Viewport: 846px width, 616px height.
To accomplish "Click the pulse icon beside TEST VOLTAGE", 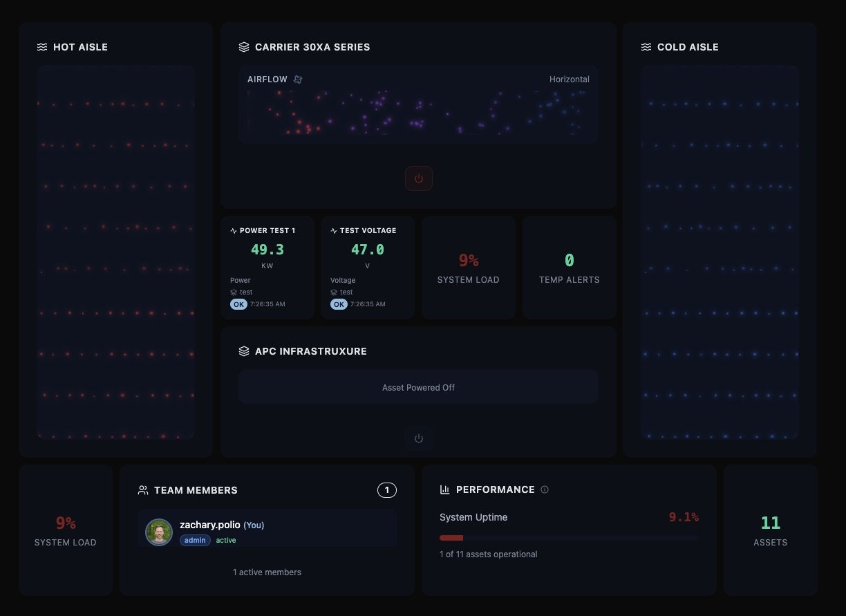I will (332, 230).
